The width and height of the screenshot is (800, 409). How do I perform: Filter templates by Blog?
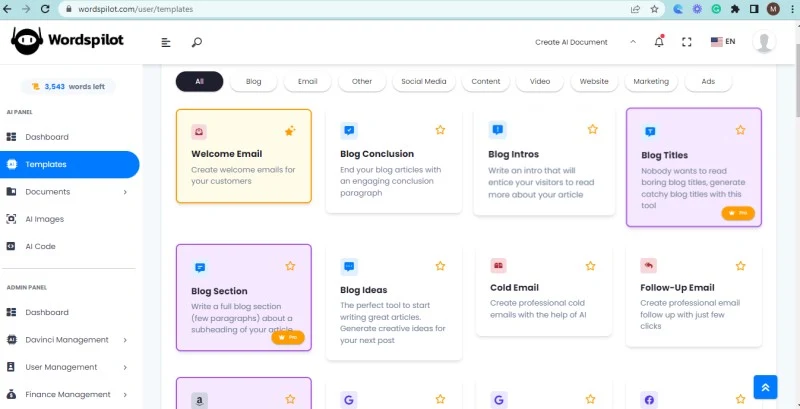point(254,82)
